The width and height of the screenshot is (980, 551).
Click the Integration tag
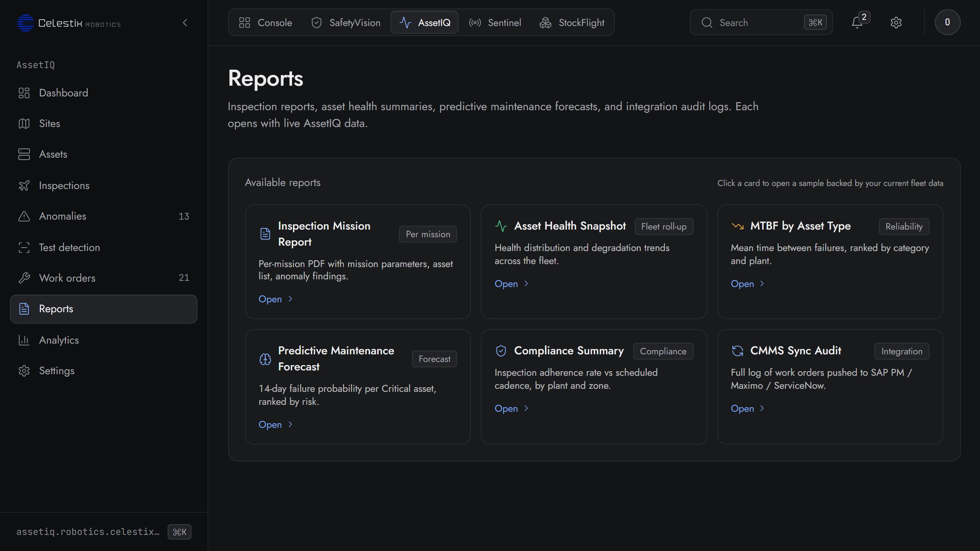[x=902, y=351]
